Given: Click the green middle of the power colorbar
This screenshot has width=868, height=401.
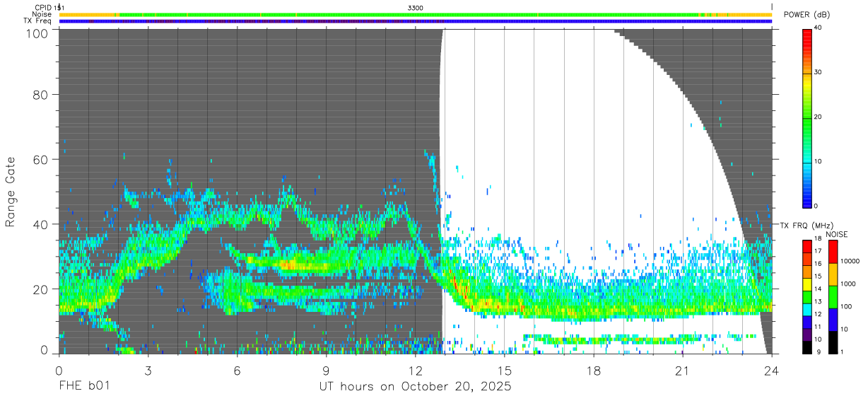Looking at the screenshot, I should (x=807, y=117).
